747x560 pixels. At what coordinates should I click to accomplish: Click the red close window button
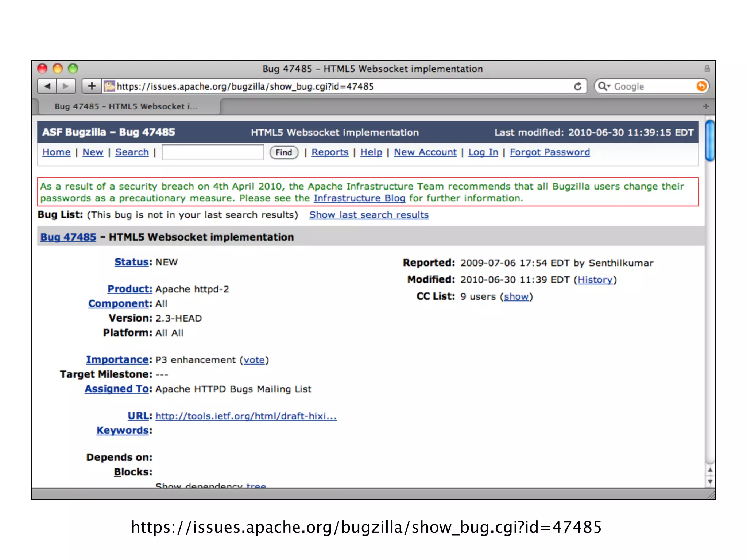[42, 69]
